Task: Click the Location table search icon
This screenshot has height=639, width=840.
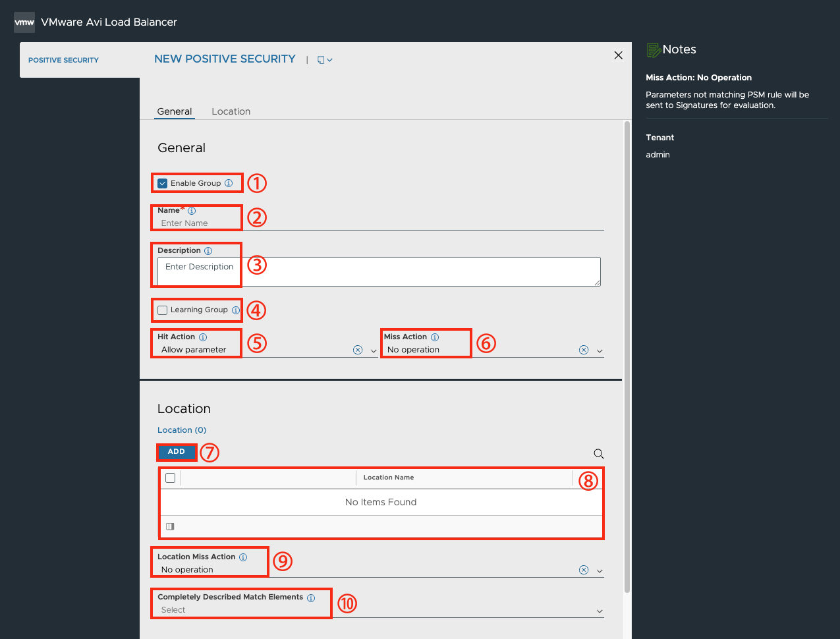Action: (599, 454)
